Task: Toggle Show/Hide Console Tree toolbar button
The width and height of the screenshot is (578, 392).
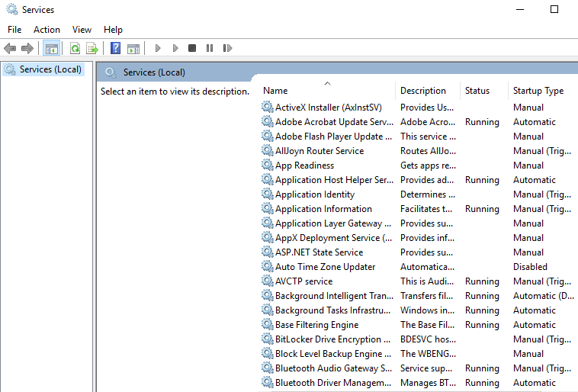Action: [x=52, y=48]
